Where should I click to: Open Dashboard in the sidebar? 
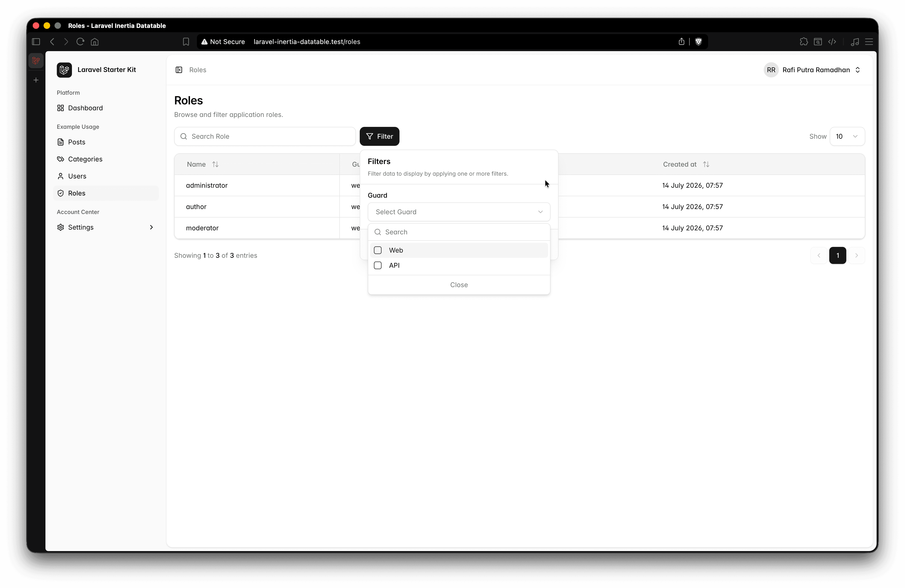[106, 108]
